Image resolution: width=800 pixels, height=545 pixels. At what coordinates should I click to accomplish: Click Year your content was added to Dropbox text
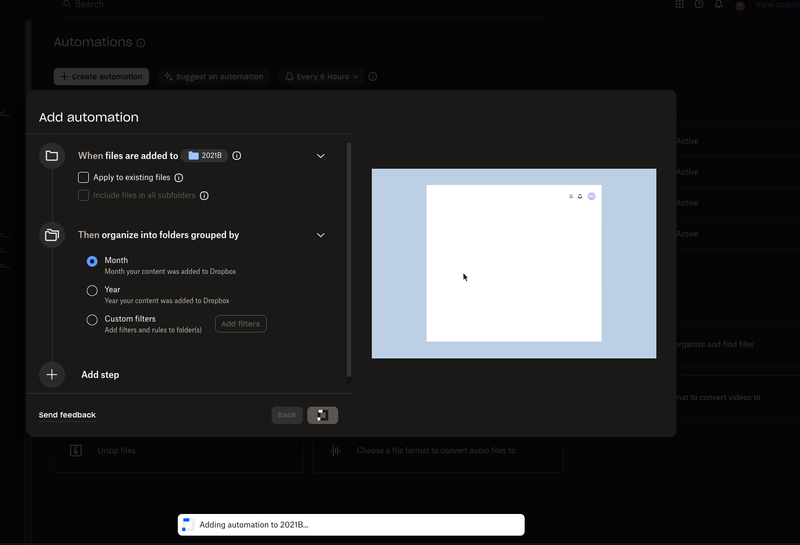click(167, 301)
